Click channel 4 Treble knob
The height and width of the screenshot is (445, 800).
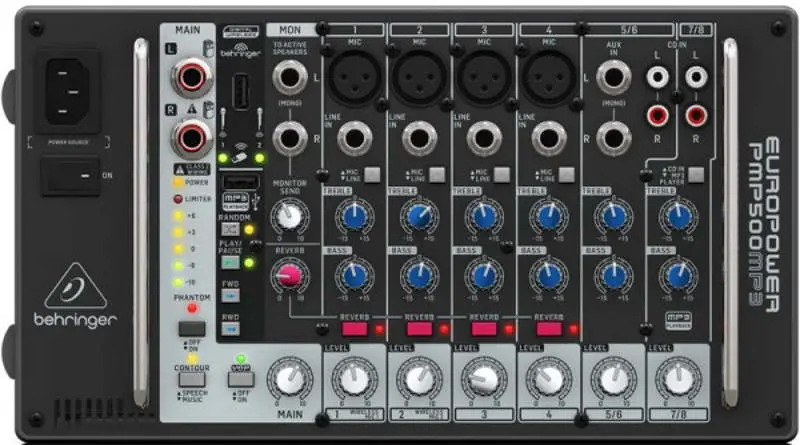point(549,217)
